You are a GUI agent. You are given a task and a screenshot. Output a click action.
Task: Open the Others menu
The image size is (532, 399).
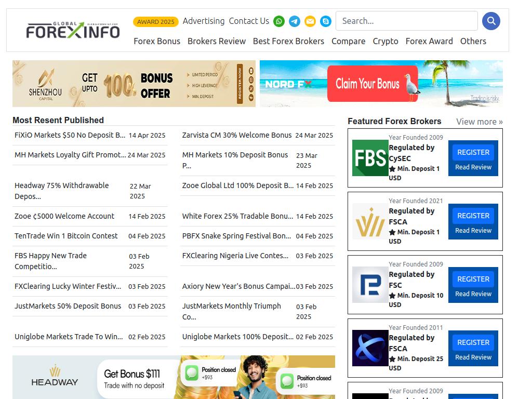[x=473, y=41]
